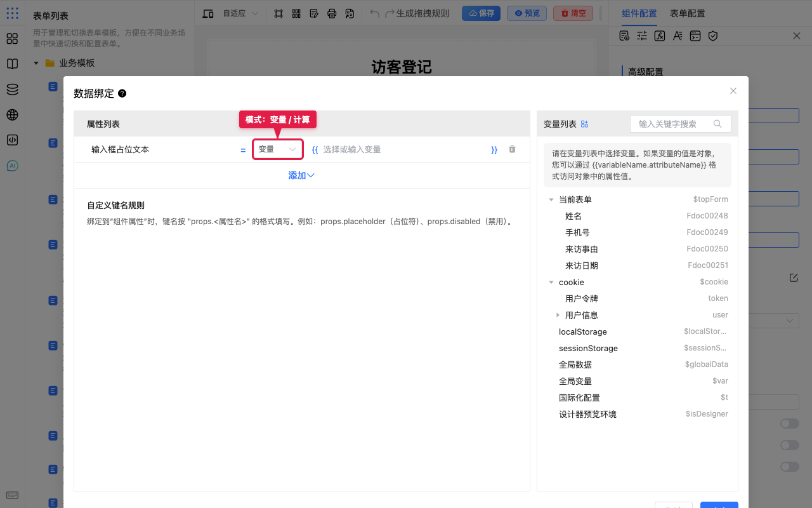Click the text style icon in the config panel

click(678, 36)
